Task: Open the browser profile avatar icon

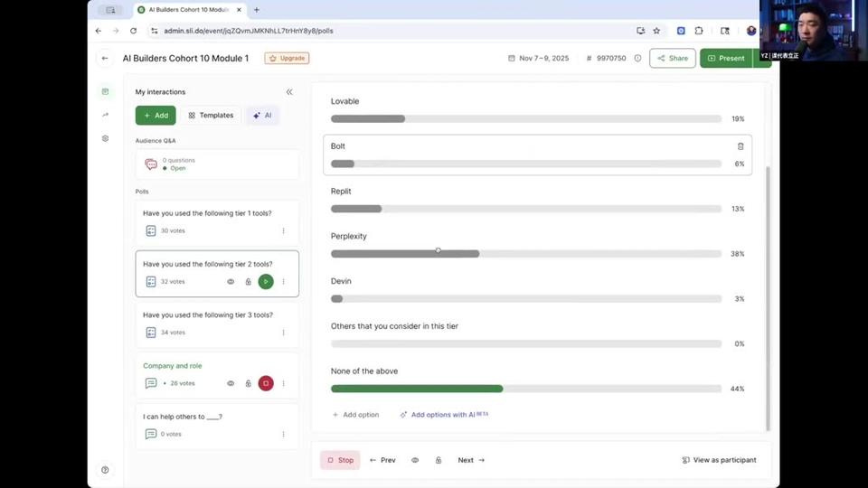Action: pos(751,31)
